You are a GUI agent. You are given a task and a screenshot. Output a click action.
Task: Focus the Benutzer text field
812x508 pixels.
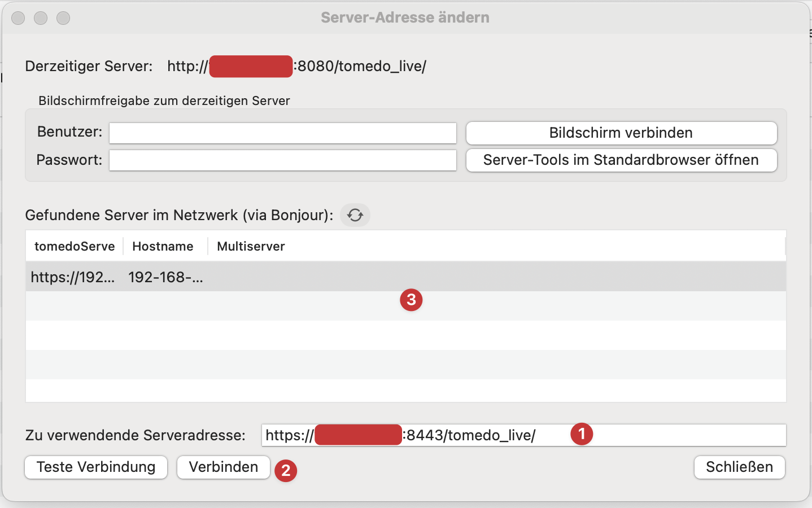click(282, 133)
